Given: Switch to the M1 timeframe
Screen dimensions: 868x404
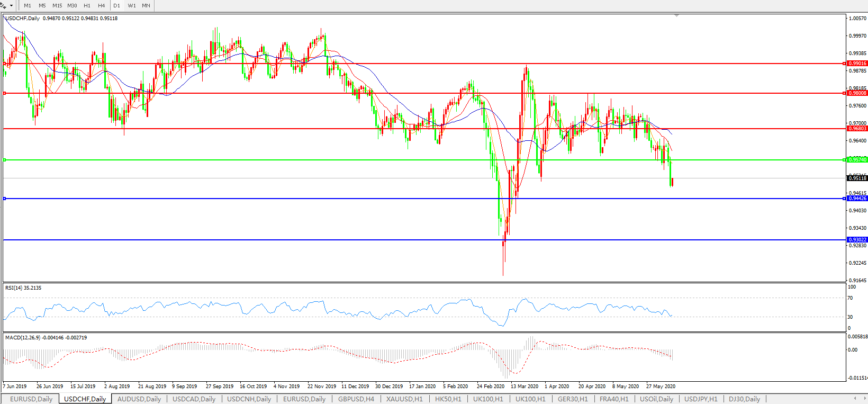Looking at the screenshot, I should (28, 6).
